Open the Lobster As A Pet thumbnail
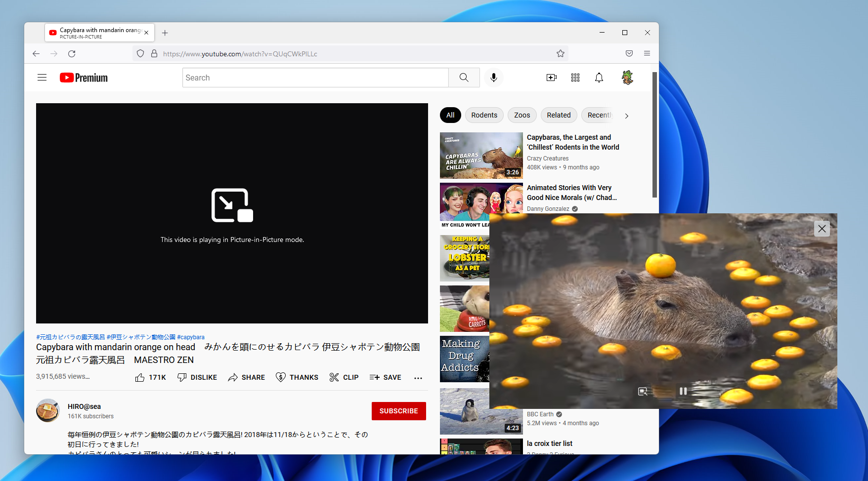Image resolution: width=868 pixels, height=481 pixels. pos(465,258)
